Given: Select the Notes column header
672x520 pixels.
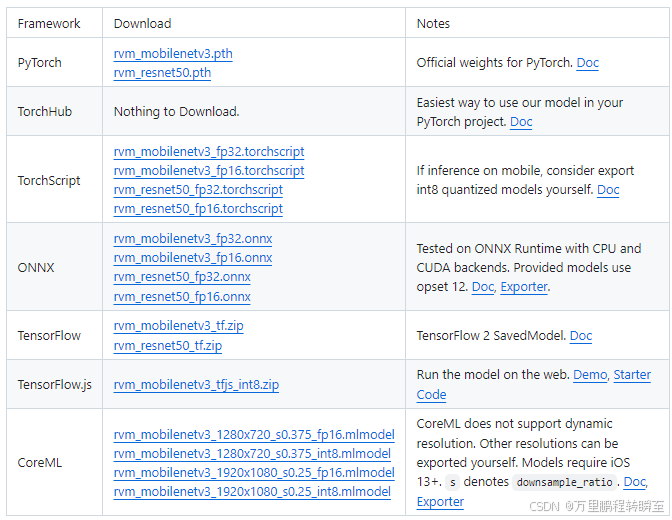Looking at the screenshot, I should (x=433, y=24).
